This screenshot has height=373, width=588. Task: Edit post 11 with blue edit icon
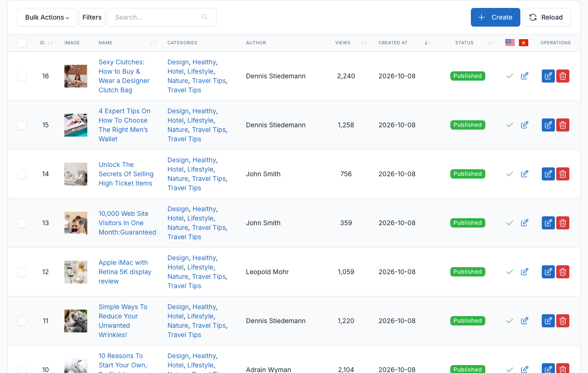(x=548, y=321)
